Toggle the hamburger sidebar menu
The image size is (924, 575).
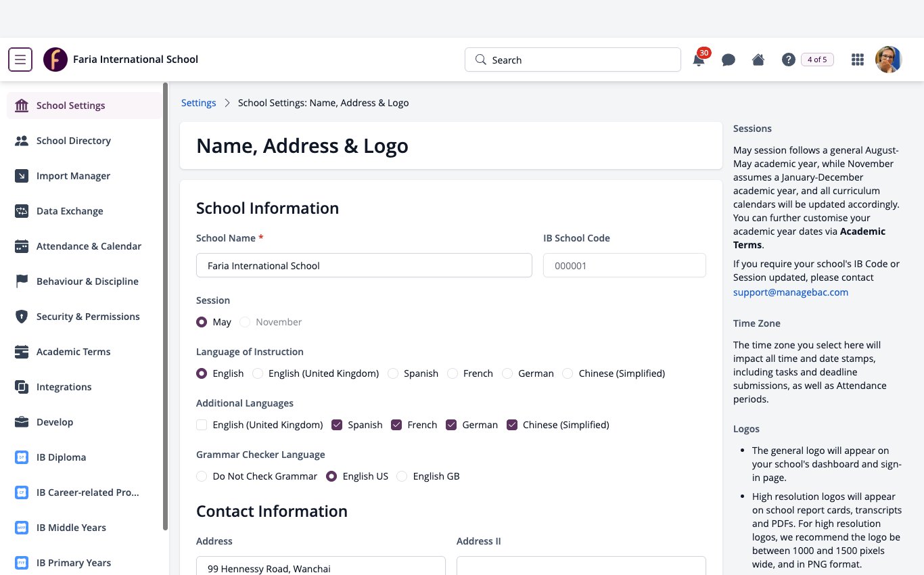tap(20, 60)
